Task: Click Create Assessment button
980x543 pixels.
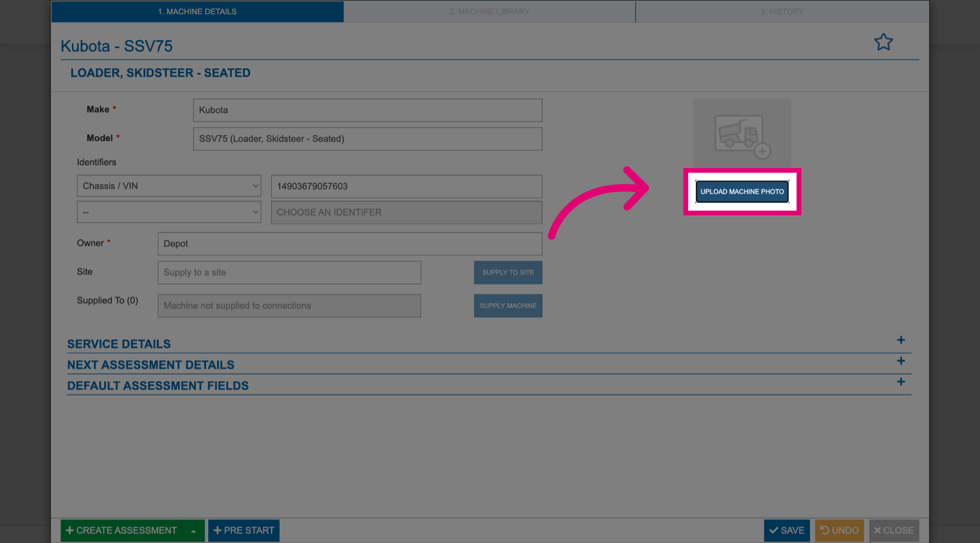Action: pos(122,531)
